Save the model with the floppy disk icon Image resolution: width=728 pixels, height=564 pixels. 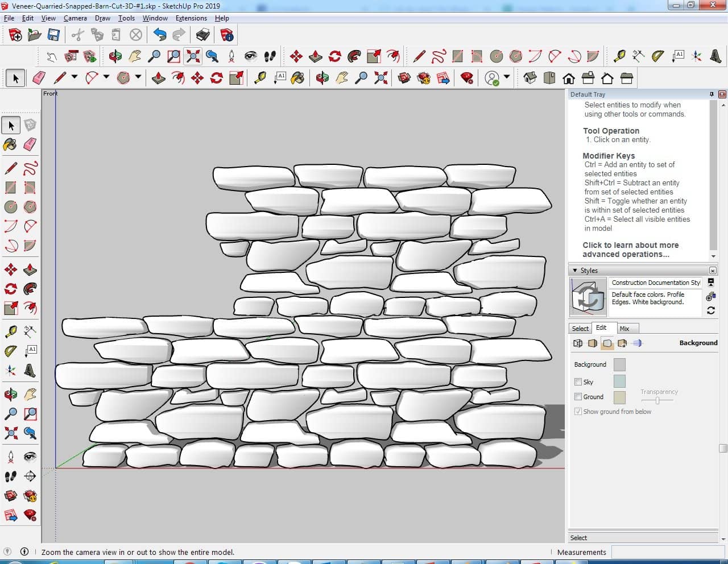(53, 35)
